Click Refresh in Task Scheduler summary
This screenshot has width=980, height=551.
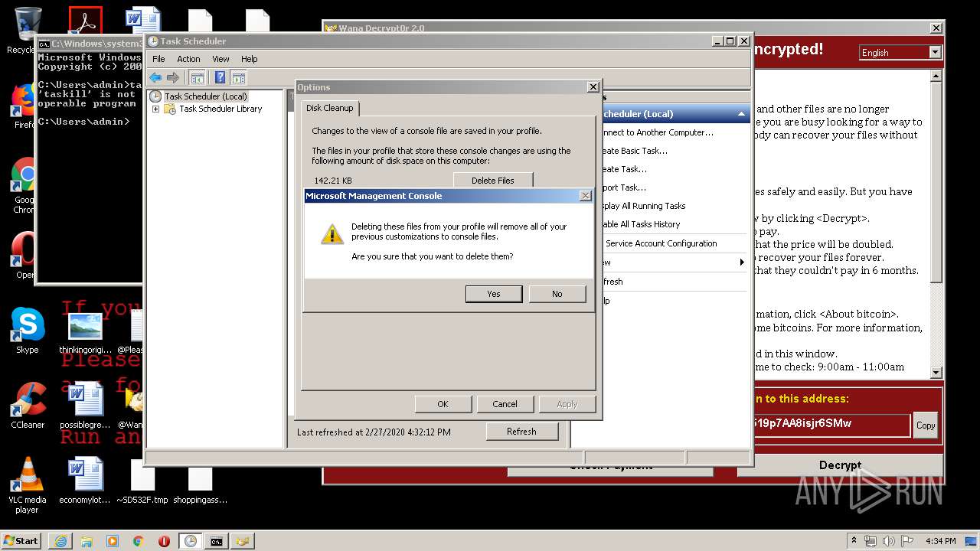[x=521, y=432]
